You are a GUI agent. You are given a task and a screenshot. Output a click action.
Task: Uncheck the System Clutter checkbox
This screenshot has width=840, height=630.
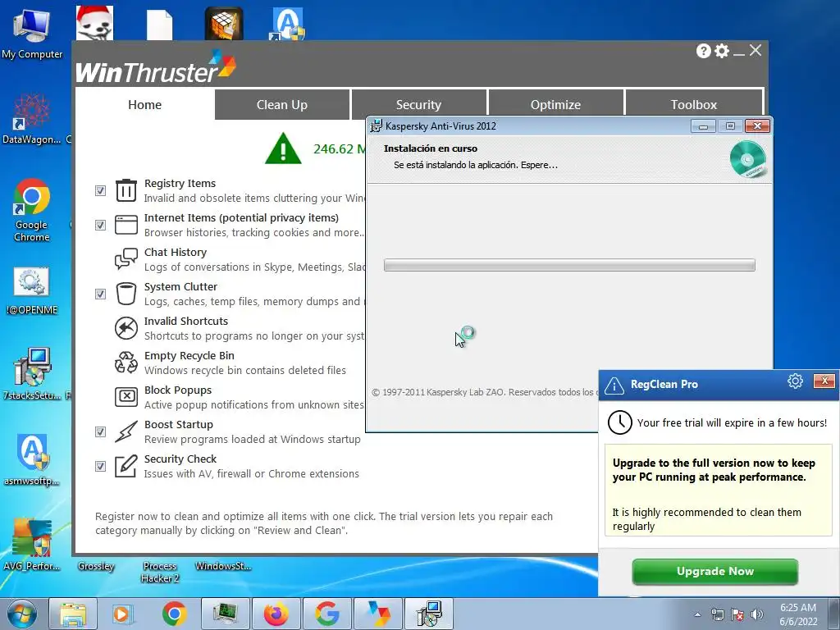[x=100, y=294]
